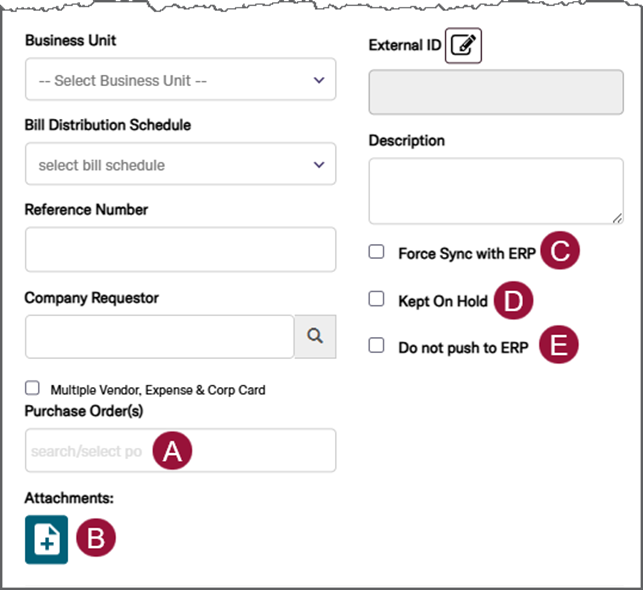
Task: Click into the Description text area
Action: click(x=496, y=191)
